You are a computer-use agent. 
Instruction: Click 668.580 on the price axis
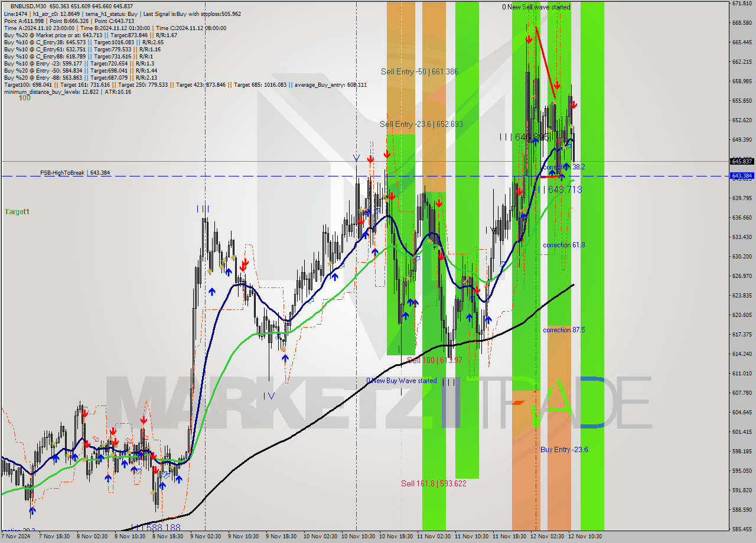pos(742,23)
